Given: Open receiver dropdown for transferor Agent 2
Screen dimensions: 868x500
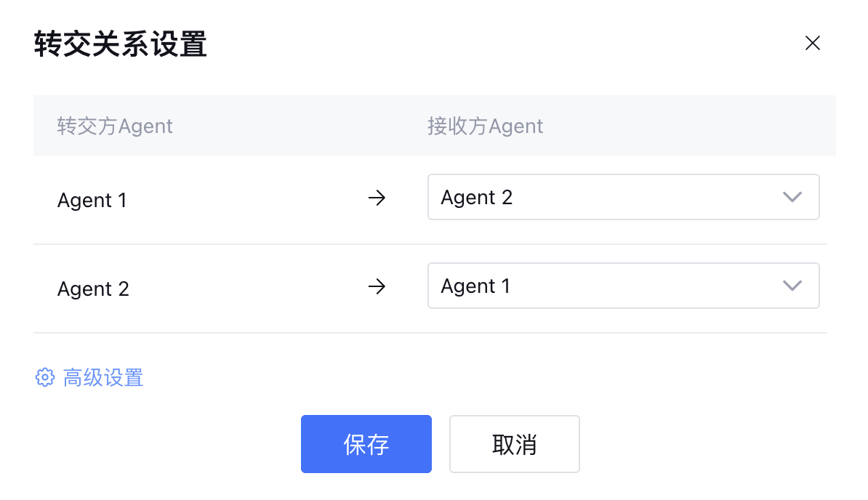Looking at the screenshot, I should point(611,286).
